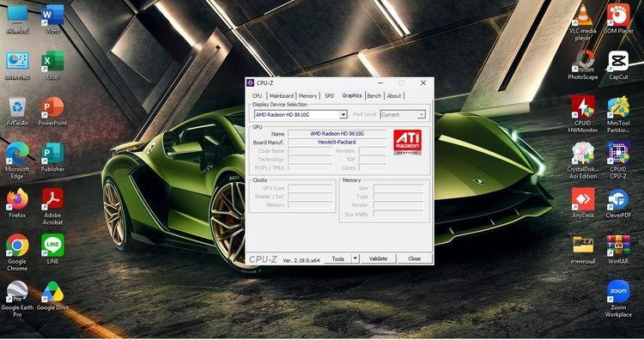The height and width of the screenshot is (340, 644).
Task: Click the Validate button
Action: click(x=379, y=258)
